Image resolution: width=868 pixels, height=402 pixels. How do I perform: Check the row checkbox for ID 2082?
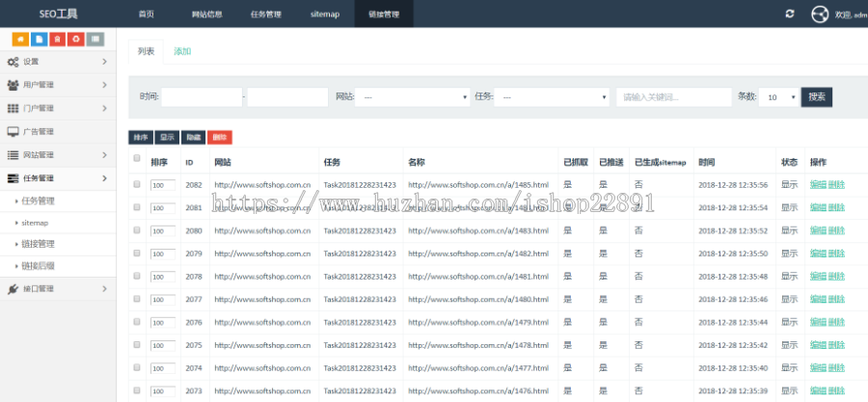[137, 184]
